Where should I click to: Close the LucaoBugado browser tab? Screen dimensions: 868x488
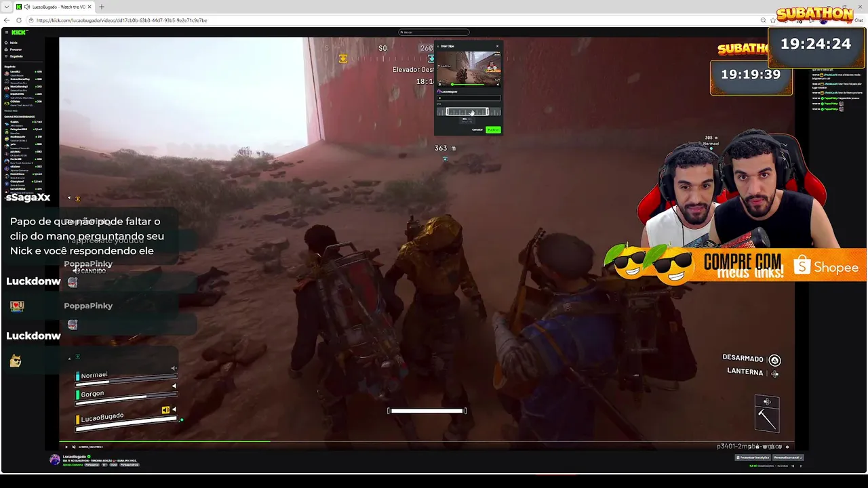click(x=90, y=7)
